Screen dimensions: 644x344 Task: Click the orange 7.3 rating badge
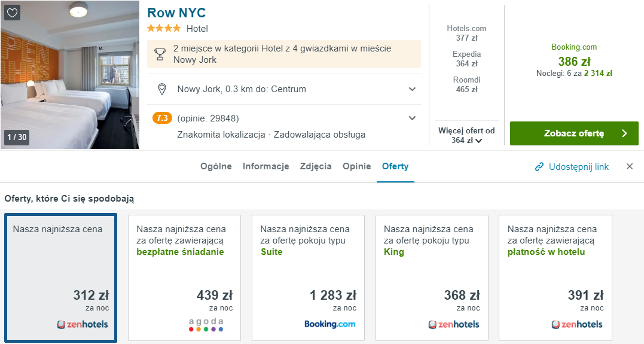[x=162, y=118]
